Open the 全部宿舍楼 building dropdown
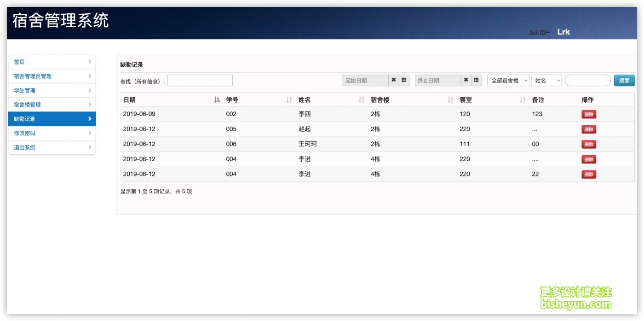This screenshot has height=321, width=644. tap(508, 81)
